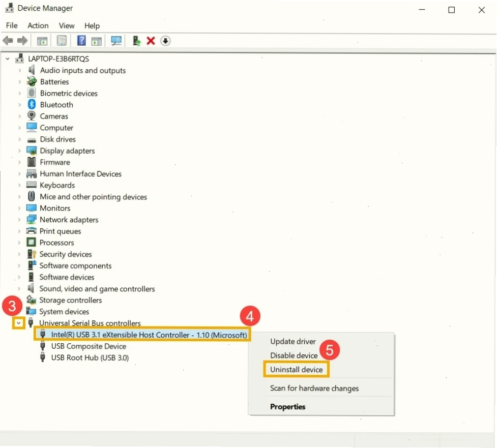
Task: Click the Security devices icon
Action: coord(32,254)
